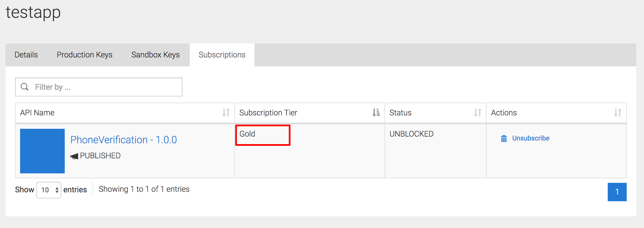The width and height of the screenshot is (644, 228).
Task: Click the search magnifier icon in the filter box
Action: (x=25, y=87)
